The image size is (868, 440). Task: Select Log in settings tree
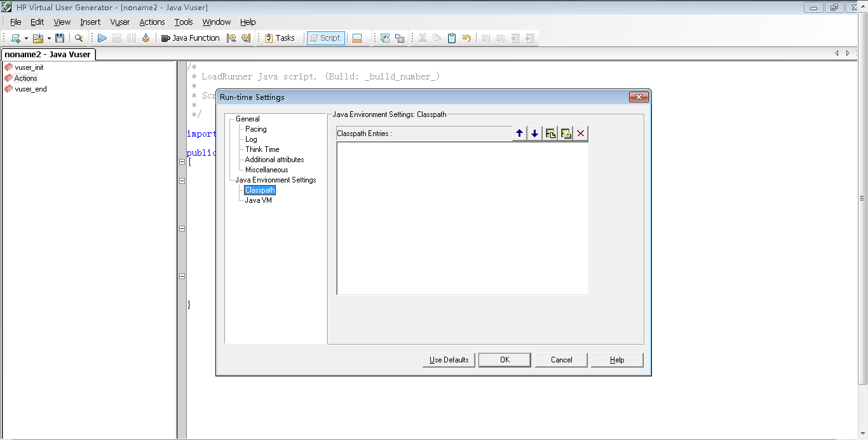[251, 139]
